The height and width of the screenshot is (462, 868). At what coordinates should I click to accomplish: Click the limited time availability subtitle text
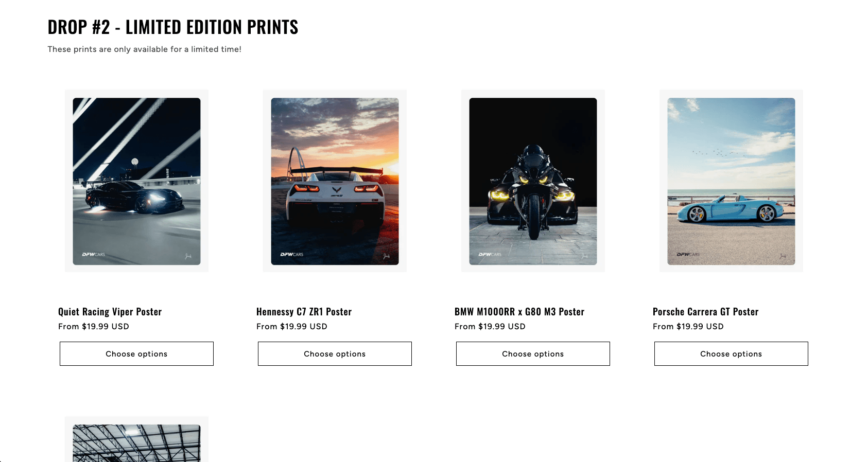144,49
